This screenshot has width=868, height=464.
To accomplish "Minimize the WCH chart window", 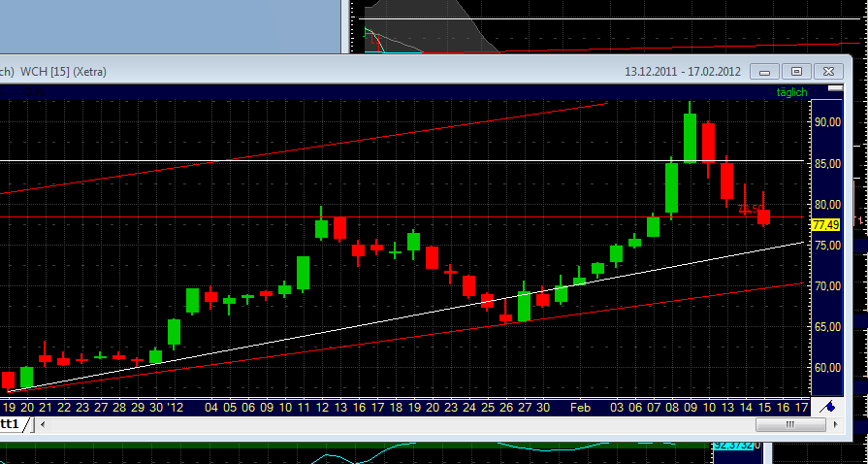I will [765, 72].
